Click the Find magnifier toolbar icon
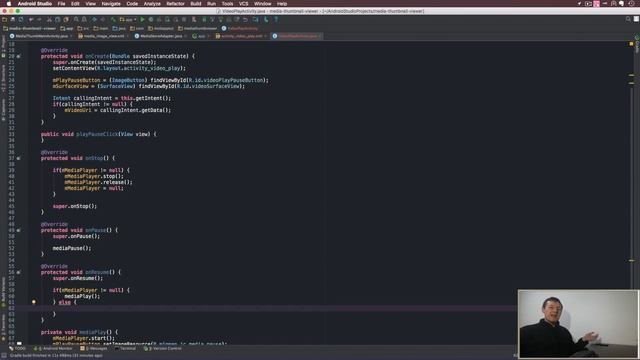Viewport: 640px width, 360px height. click(76, 19)
